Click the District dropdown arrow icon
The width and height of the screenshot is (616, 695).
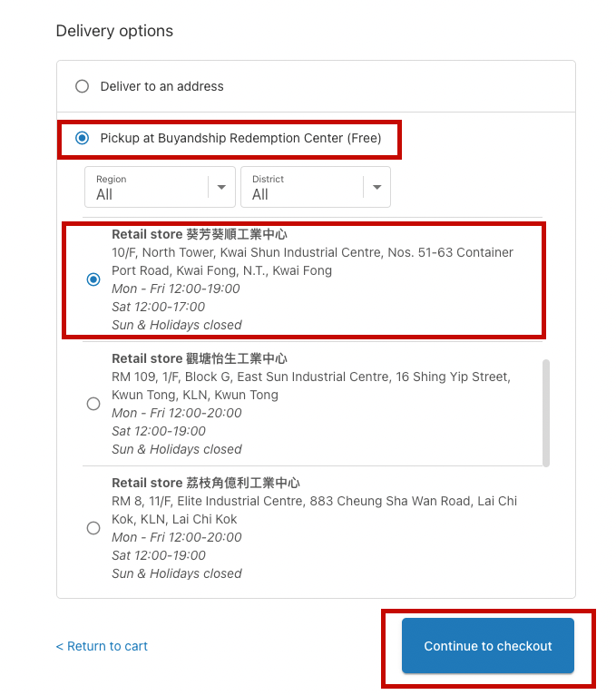[377, 188]
